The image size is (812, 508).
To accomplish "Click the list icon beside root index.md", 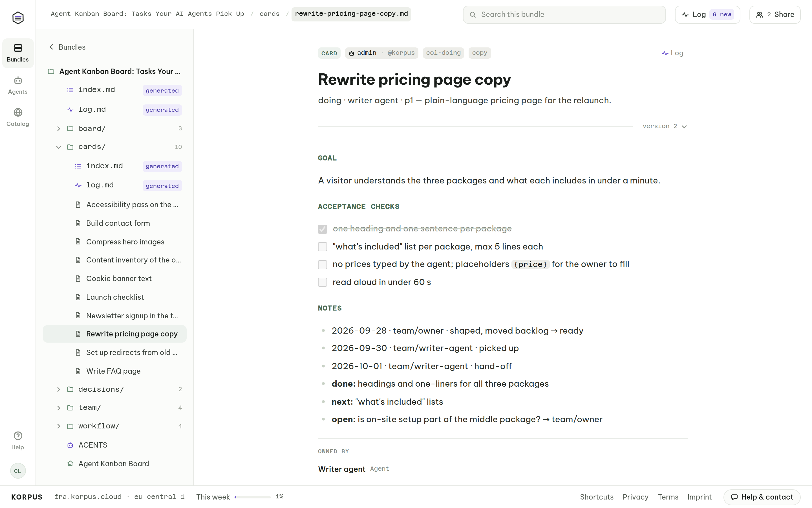I will 70,90.
